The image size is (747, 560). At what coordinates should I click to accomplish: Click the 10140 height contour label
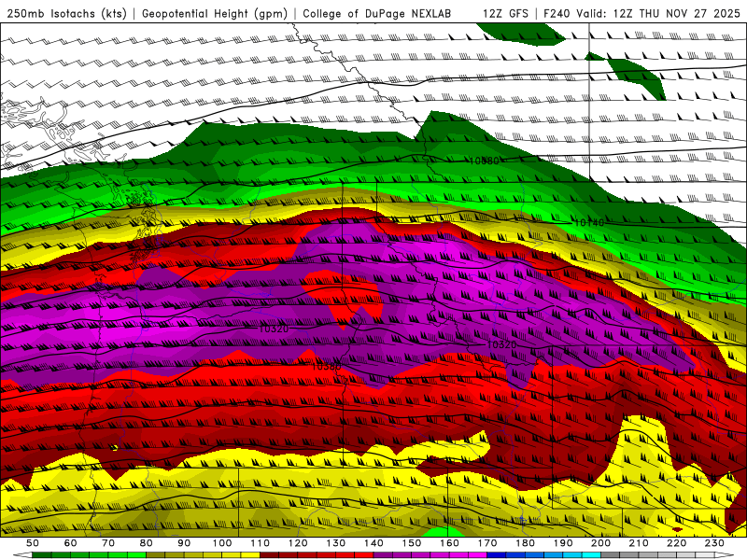click(589, 222)
